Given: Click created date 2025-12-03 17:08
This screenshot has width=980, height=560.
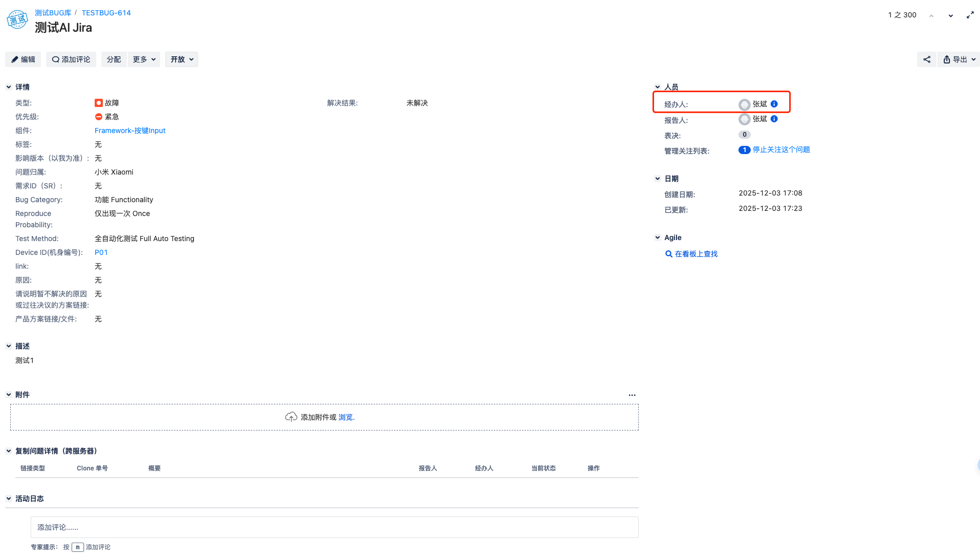Looking at the screenshot, I should [x=770, y=193].
